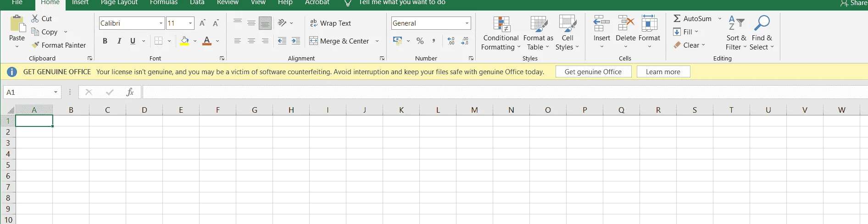Open the Clear dropdown
The image size is (868, 224).
pyautogui.click(x=690, y=45)
